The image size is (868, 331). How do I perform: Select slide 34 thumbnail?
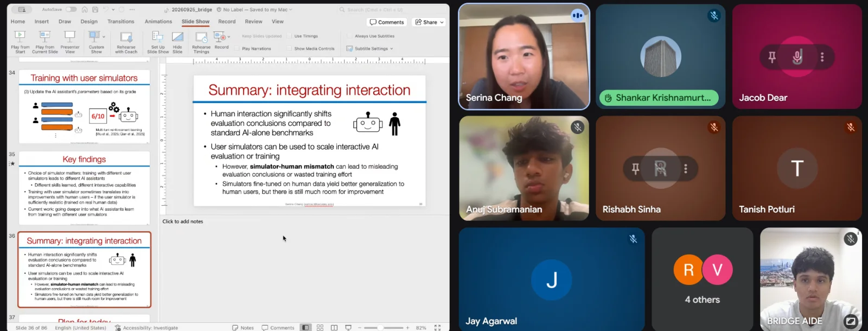click(84, 106)
